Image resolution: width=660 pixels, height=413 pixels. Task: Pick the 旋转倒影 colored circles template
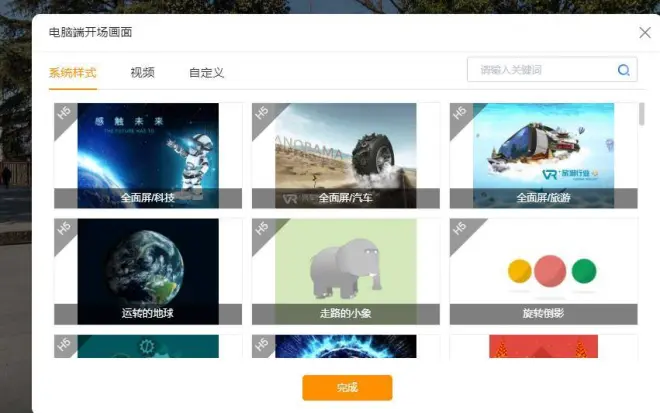point(543,272)
